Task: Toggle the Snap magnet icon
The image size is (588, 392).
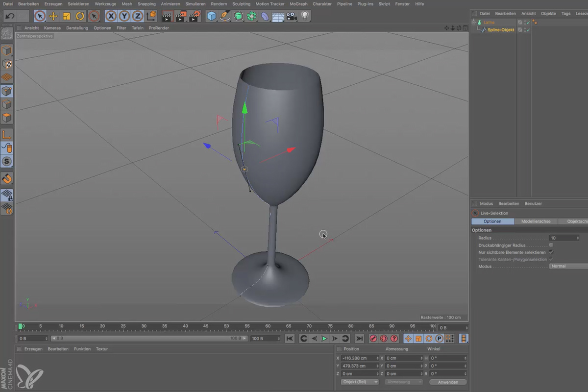Action: tap(7, 178)
